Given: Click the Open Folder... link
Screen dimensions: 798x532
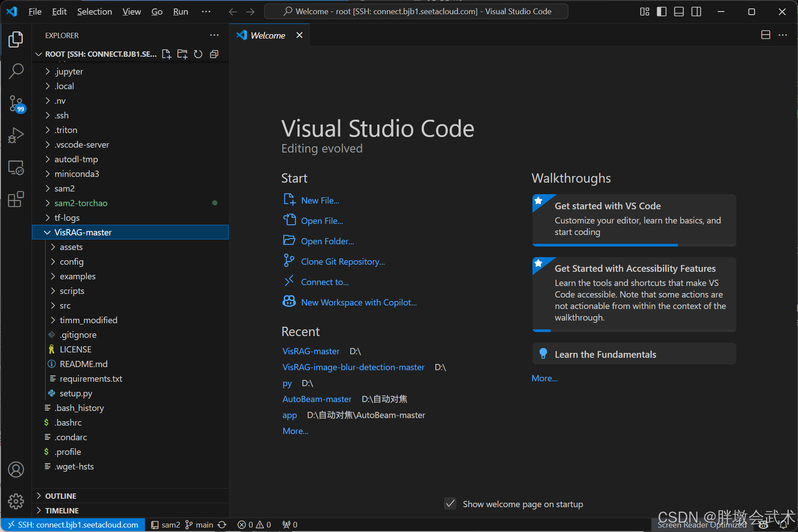Looking at the screenshot, I should [328, 241].
